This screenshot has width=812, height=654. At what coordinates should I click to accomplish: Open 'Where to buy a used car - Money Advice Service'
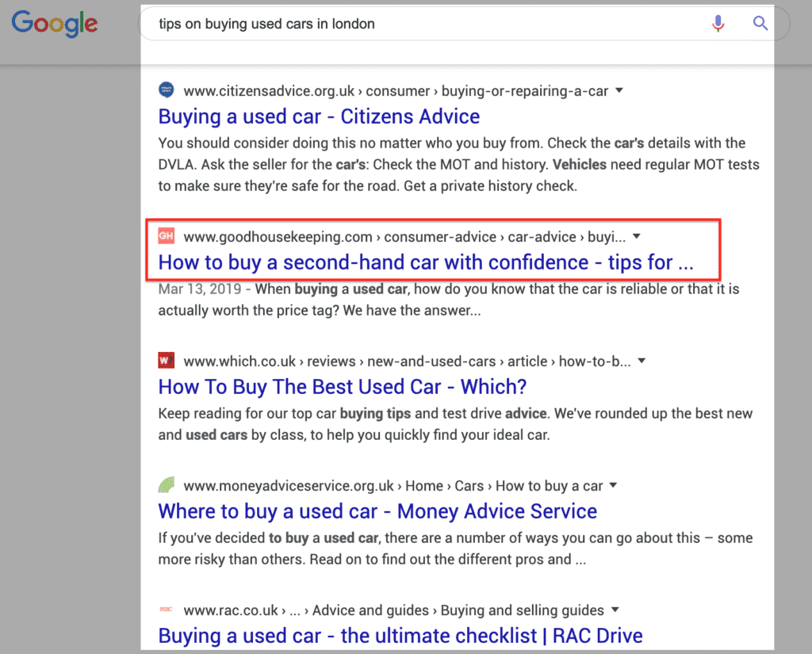pos(377,511)
